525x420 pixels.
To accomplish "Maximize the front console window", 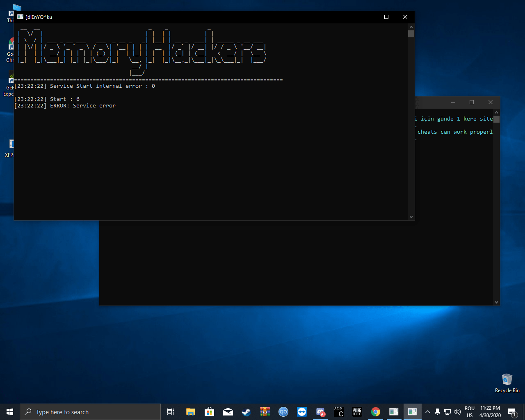I will tap(386, 17).
